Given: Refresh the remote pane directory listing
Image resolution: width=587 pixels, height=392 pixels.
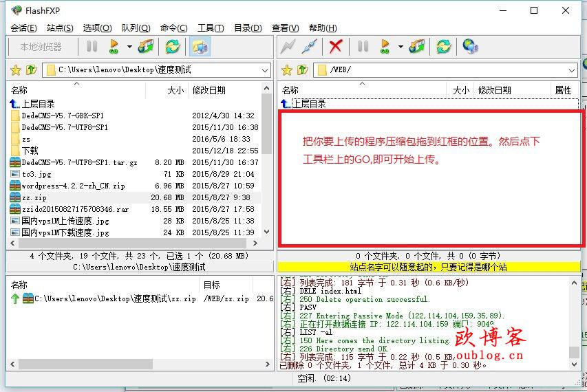Looking at the screenshot, I should 444,46.
